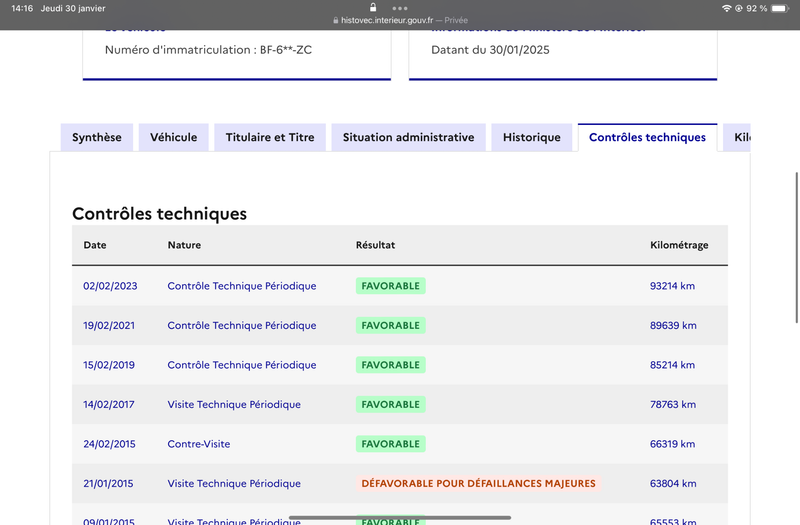This screenshot has height=525, width=800.
Task: Open the partially visible Kilométrage tab
Action: pos(736,137)
